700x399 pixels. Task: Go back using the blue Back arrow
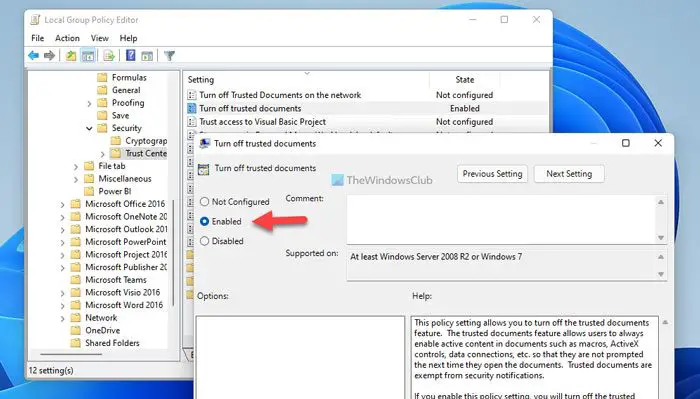[x=33, y=56]
